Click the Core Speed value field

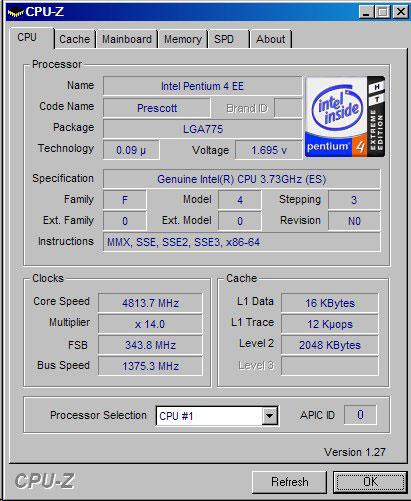pos(150,303)
